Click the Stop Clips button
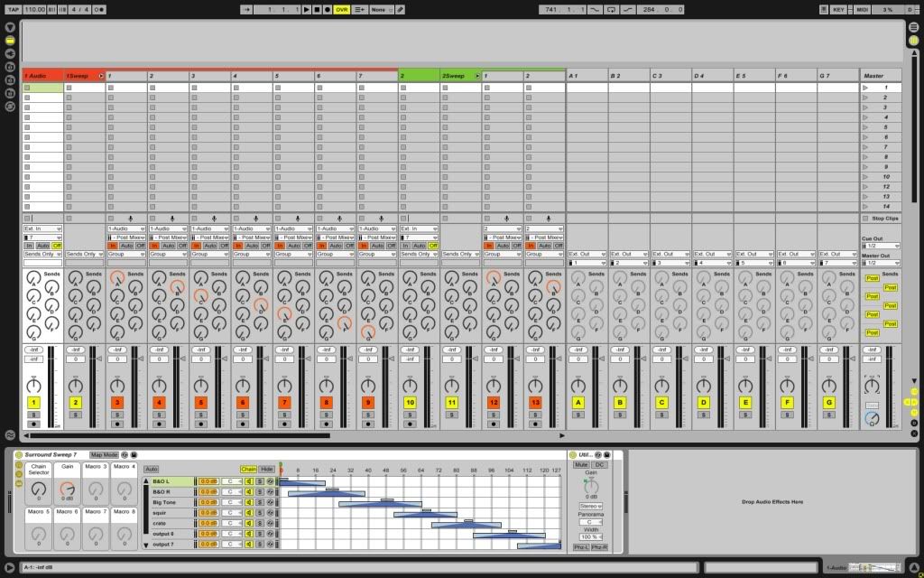The height and width of the screenshot is (578, 924). (881, 219)
